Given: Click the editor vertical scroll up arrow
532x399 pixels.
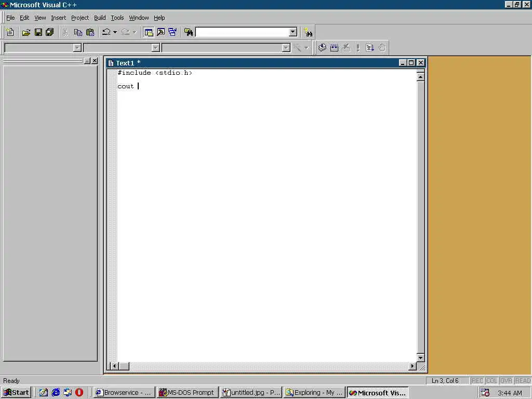Looking at the screenshot, I should point(420,77).
